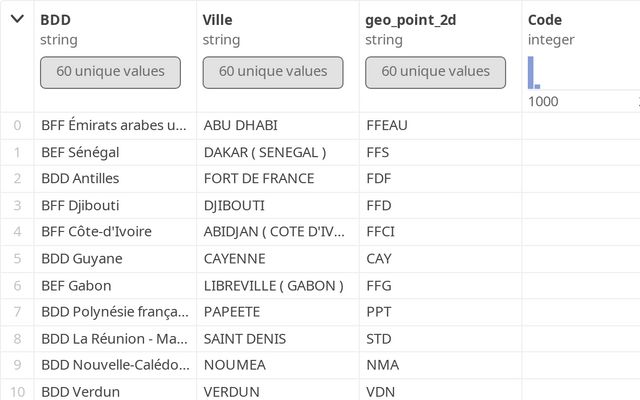Open the geo_point_2d unique values summary
Image resolution: width=640 pixels, height=400 pixels.
[x=436, y=72]
